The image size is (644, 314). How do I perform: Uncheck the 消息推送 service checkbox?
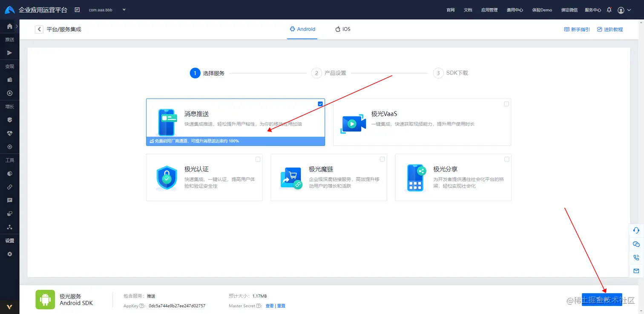point(320,104)
